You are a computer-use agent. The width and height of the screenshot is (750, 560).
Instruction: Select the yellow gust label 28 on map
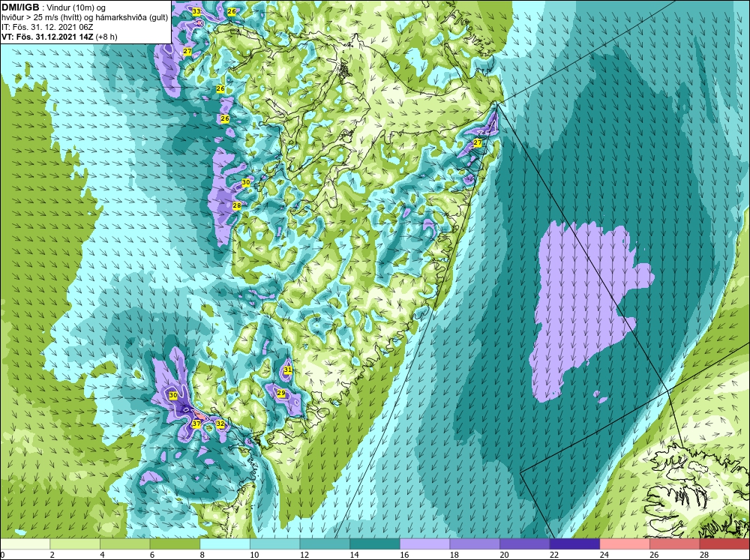point(237,205)
